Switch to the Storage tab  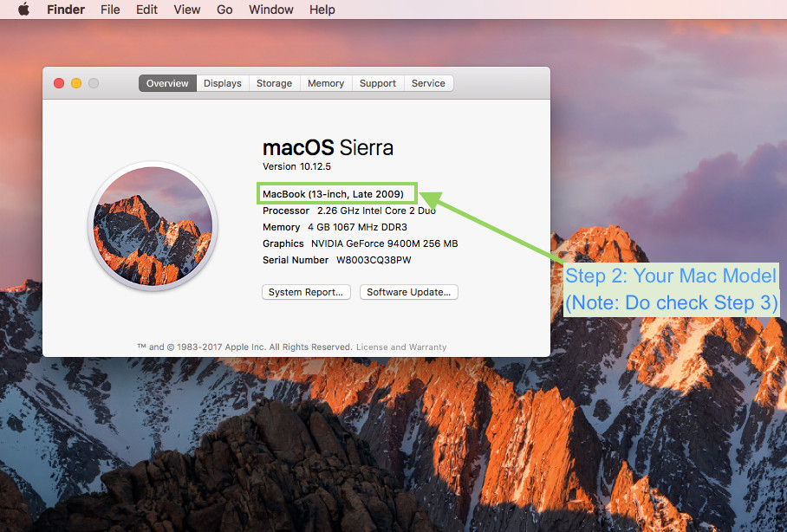tap(274, 83)
